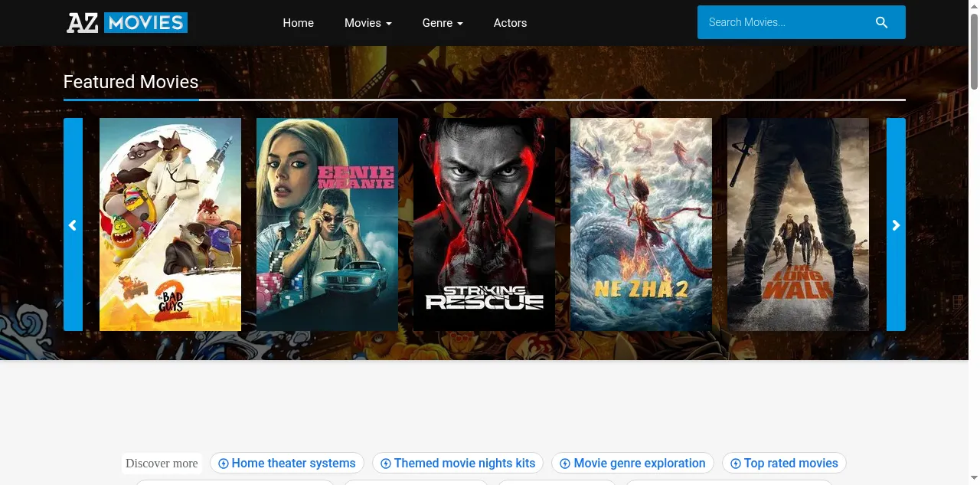The width and height of the screenshot is (980, 485).
Task: Follow the Top rated movies link
Action: click(x=784, y=463)
